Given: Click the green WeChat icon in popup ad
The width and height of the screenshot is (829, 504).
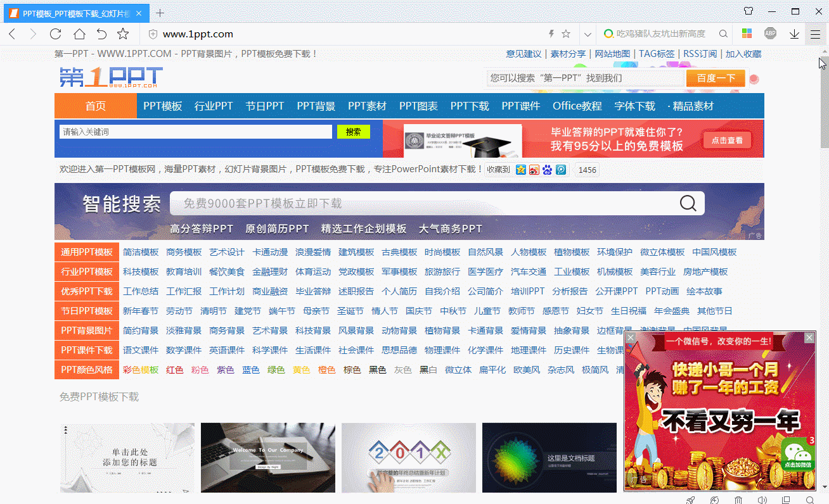Looking at the screenshot, I should coord(798,453).
